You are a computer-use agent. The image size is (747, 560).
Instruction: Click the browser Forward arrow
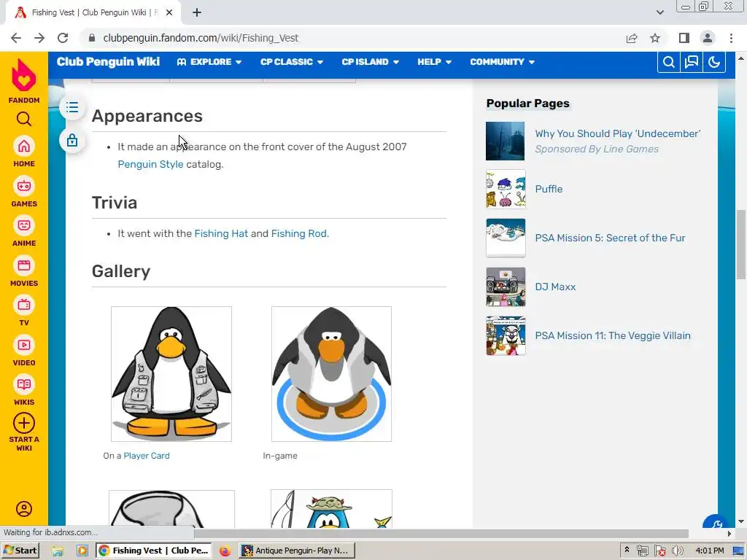point(39,38)
